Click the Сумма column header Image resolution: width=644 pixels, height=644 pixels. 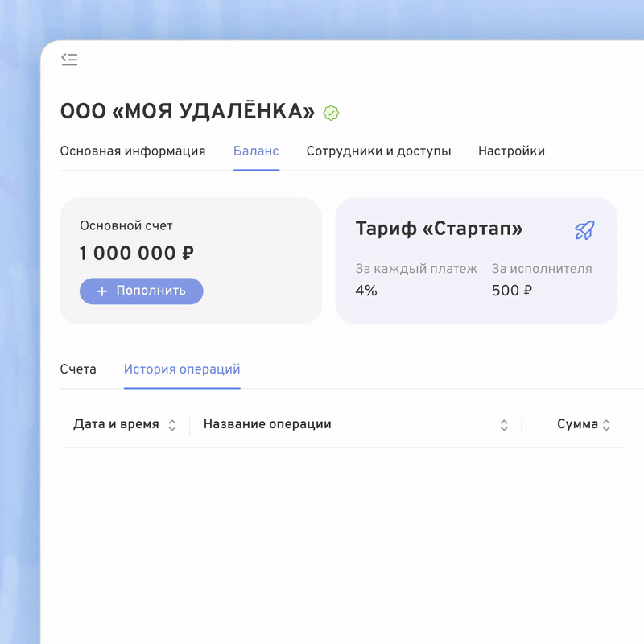point(577,424)
